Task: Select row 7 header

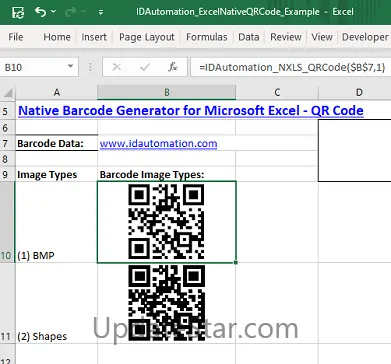Action: 7,143
